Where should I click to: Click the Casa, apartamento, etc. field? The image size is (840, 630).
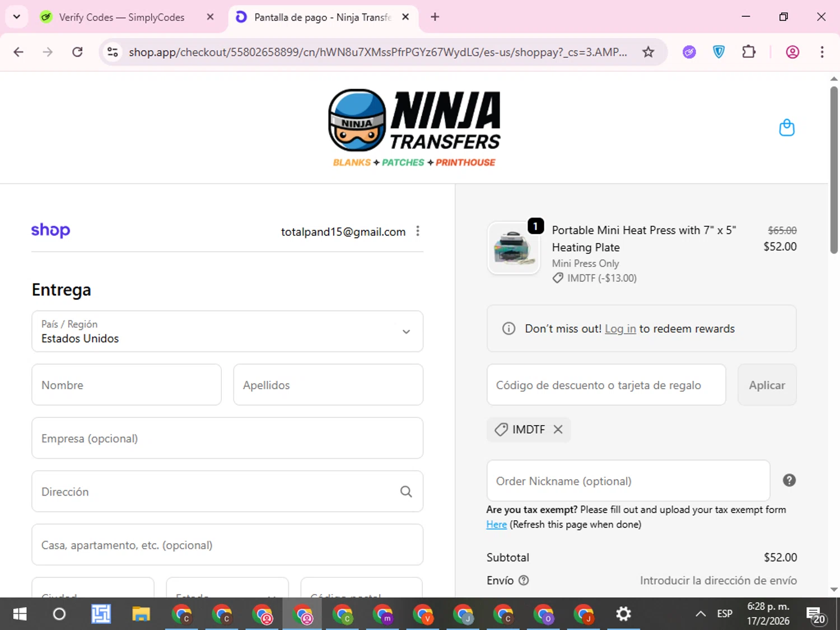227,545
